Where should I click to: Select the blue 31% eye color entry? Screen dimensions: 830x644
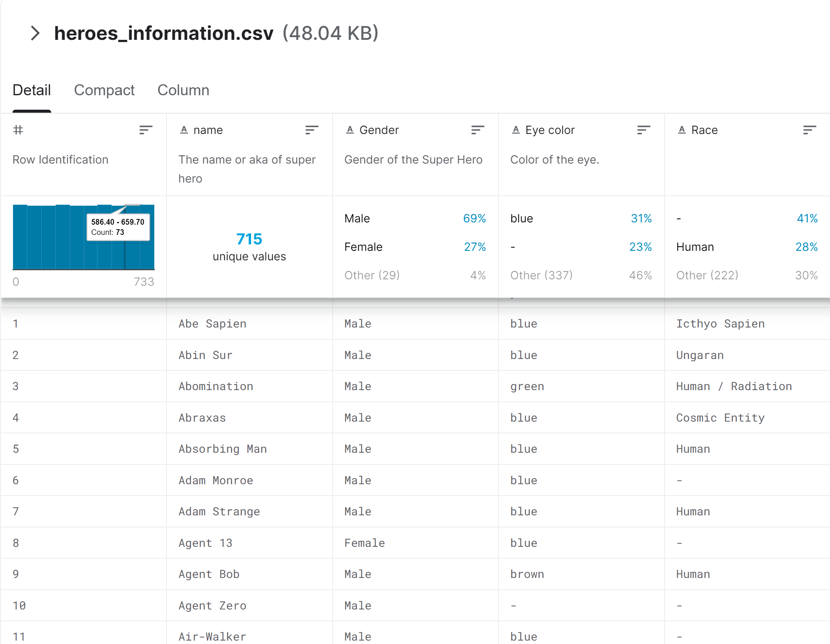pyautogui.click(x=581, y=219)
